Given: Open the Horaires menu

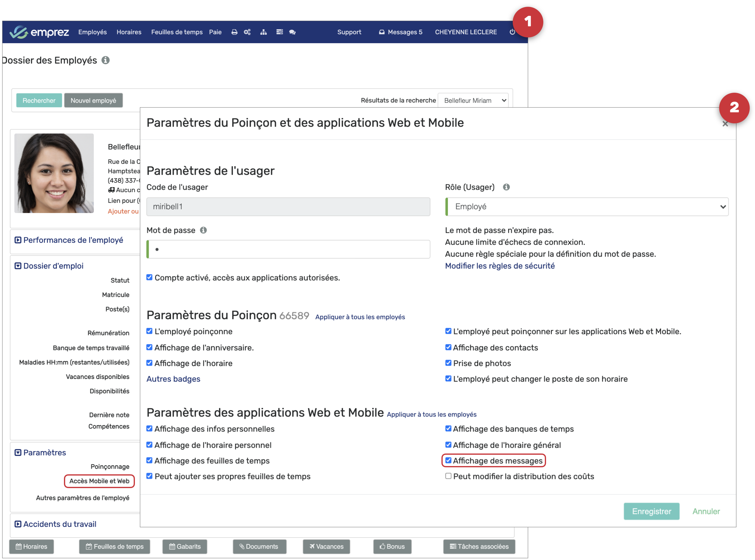Looking at the screenshot, I should (129, 32).
